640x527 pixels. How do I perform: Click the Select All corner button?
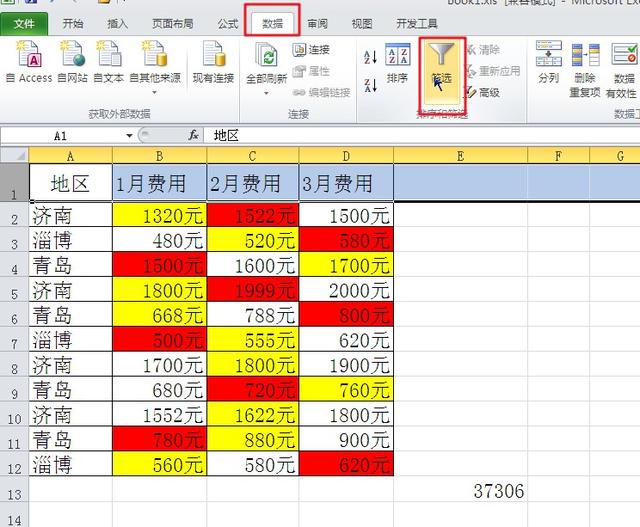tap(14, 156)
